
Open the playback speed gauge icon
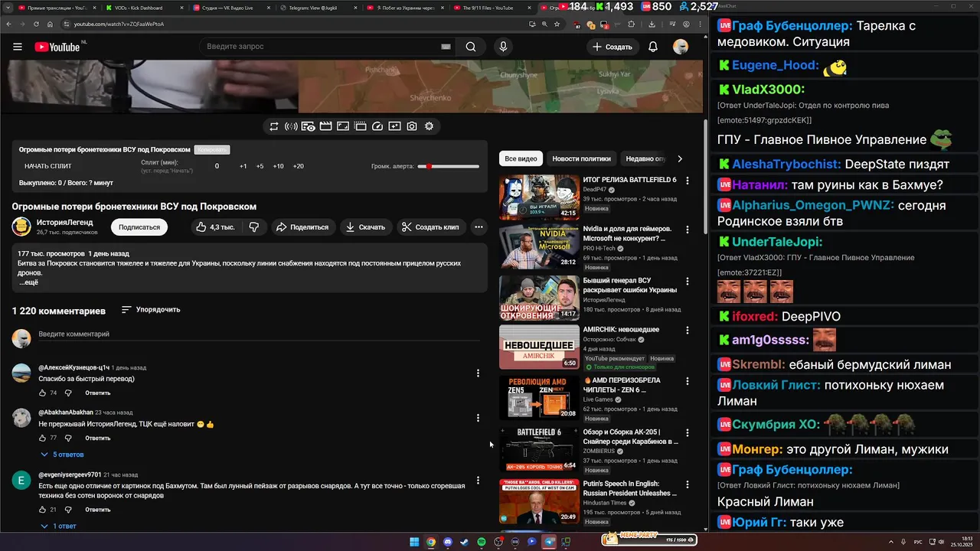377,126
